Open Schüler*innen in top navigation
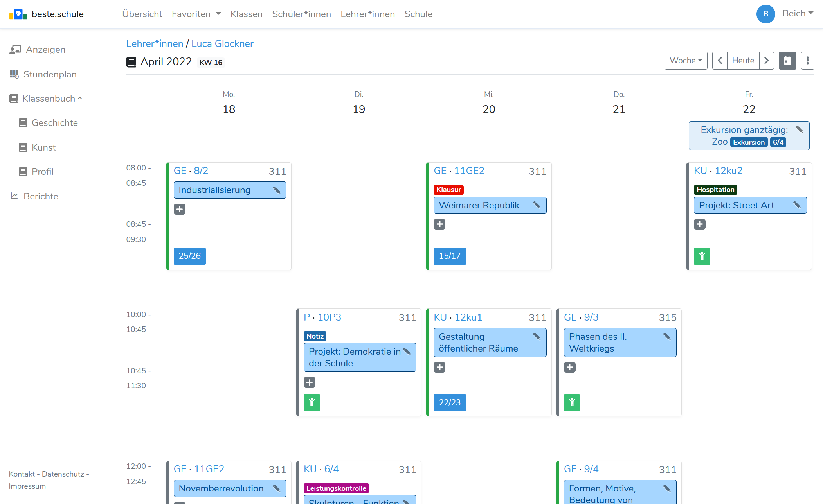The width and height of the screenshot is (823, 504). pos(301,14)
